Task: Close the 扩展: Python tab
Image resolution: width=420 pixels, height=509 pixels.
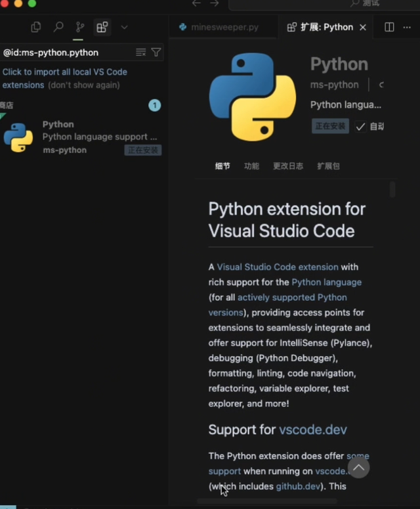Action: [364, 27]
